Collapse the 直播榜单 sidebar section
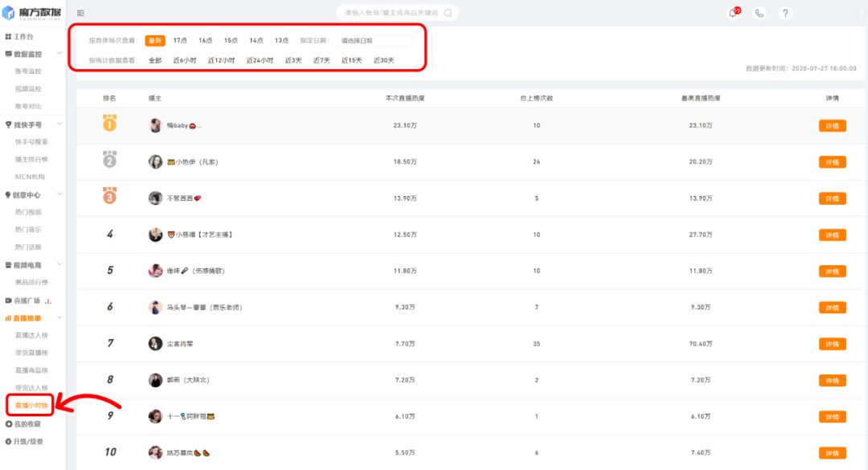868x470 pixels. coord(59,318)
